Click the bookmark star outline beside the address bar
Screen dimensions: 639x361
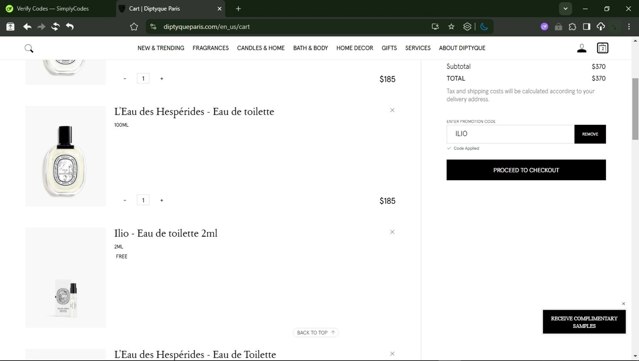tap(134, 26)
